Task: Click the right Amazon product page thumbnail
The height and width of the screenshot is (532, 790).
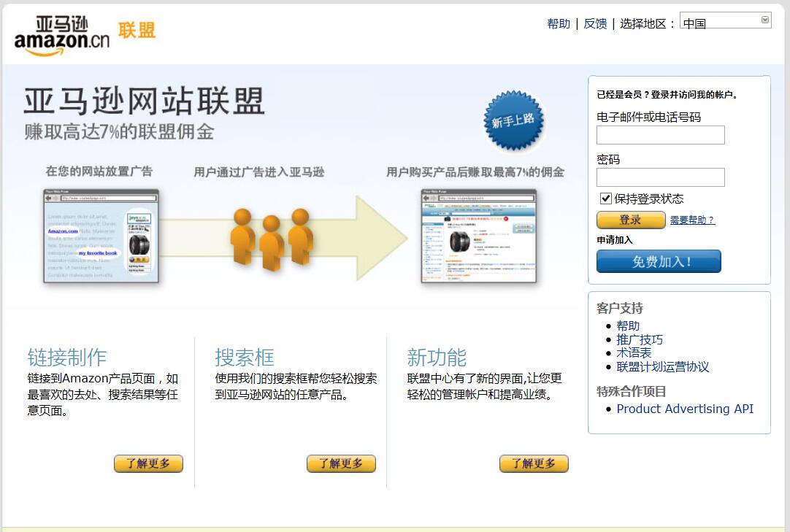Action: (478, 236)
